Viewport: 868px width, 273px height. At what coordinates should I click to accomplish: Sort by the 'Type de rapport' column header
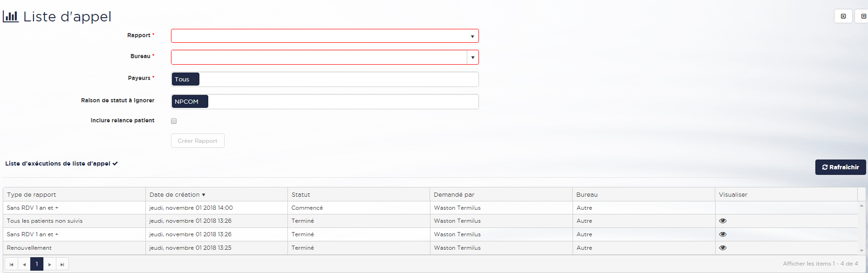pyautogui.click(x=32, y=194)
